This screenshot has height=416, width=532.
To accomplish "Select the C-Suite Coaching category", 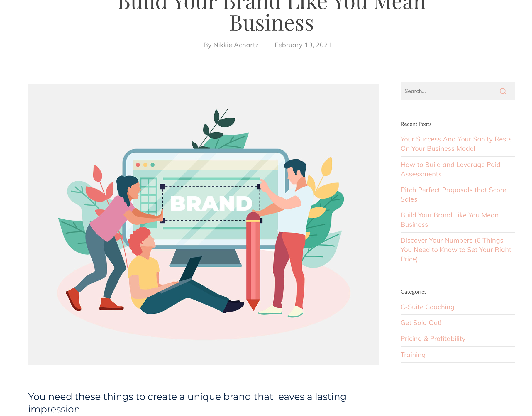I will click(427, 307).
